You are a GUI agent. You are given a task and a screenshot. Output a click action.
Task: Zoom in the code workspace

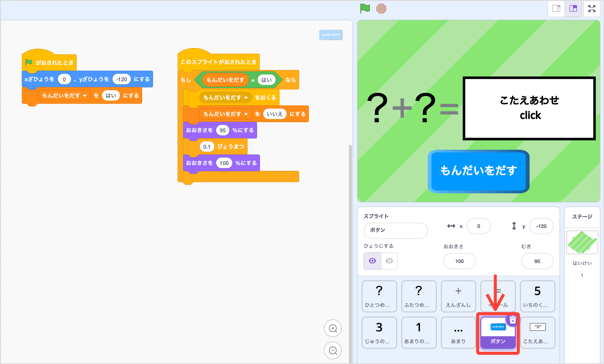[x=333, y=328]
